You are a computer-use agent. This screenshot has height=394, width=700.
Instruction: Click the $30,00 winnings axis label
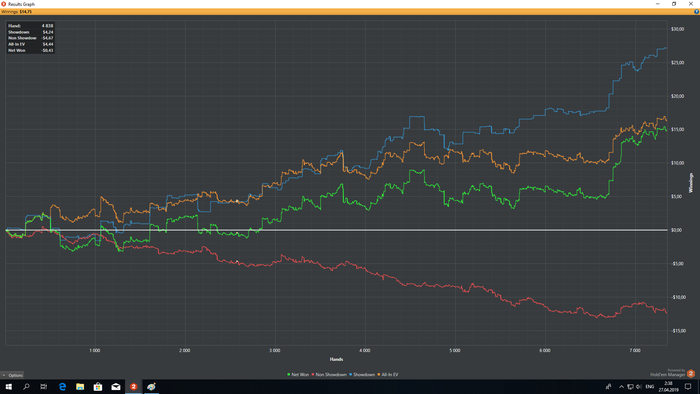[677, 29]
